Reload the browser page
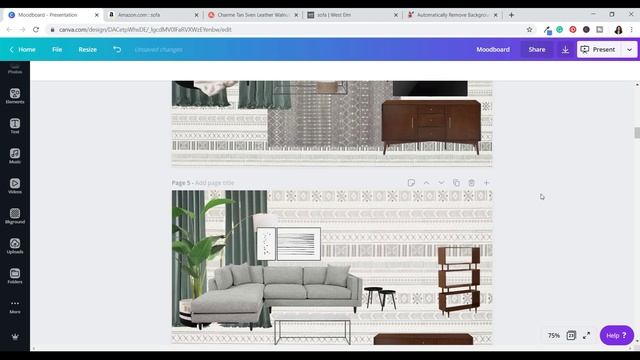Image resolution: width=640 pixels, height=360 pixels. click(36, 29)
